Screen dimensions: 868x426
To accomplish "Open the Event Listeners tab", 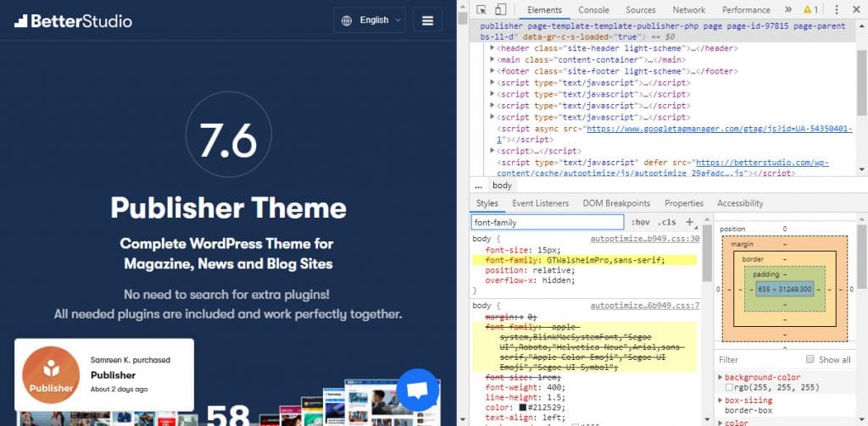I will click(540, 203).
